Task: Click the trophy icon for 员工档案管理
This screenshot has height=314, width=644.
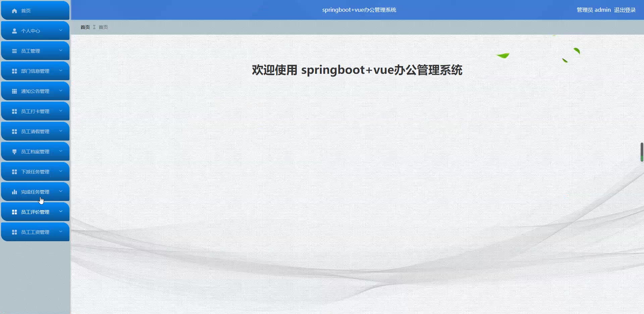Action: pyautogui.click(x=14, y=152)
